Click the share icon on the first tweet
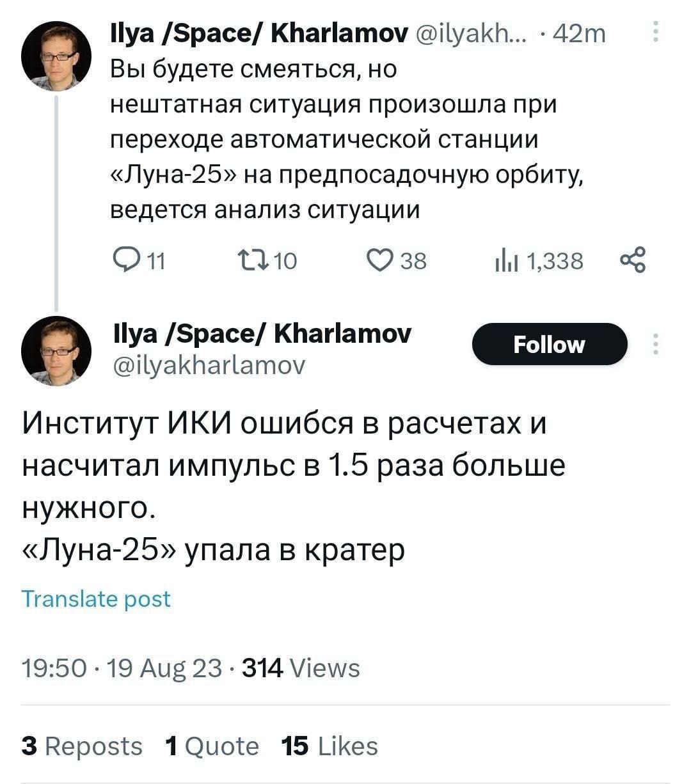Viewport: 691px width, 784px height. pos(633,260)
